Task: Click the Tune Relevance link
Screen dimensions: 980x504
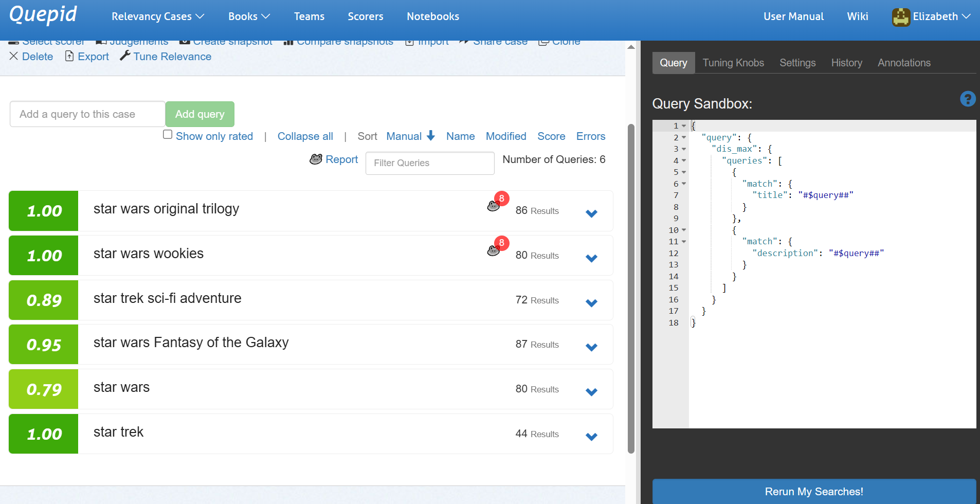Action: 172,57
